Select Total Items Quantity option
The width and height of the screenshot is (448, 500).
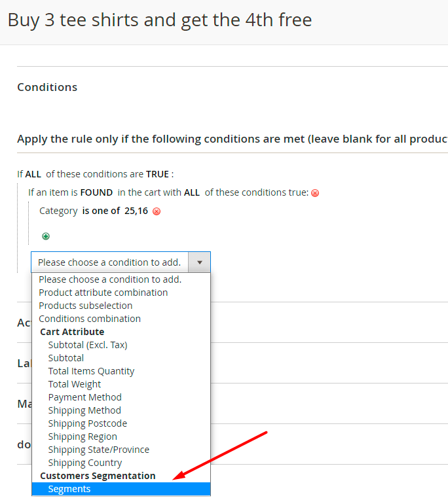pyautogui.click(x=91, y=371)
